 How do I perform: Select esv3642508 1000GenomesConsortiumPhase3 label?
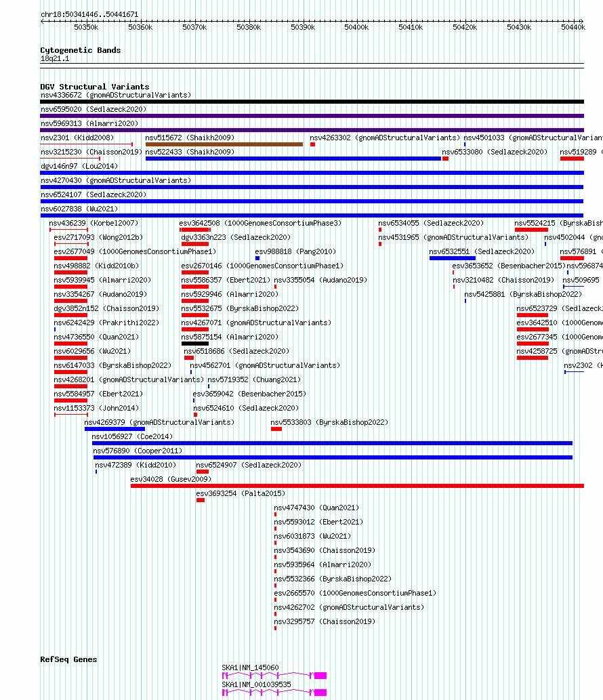(x=260, y=223)
